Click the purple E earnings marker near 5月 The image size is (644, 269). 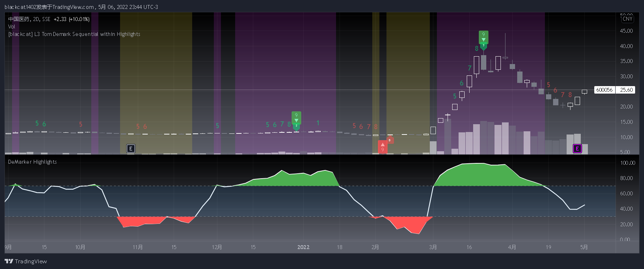pyautogui.click(x=577, y=148)
